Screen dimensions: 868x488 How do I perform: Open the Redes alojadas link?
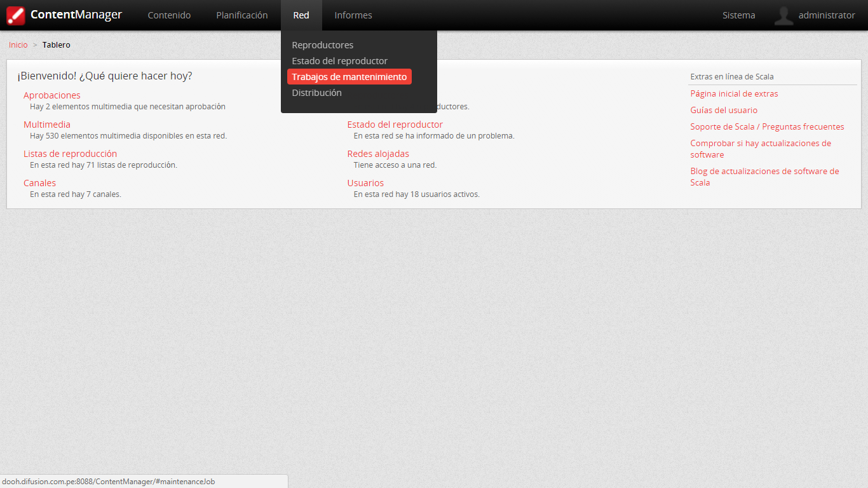point(378,154)
